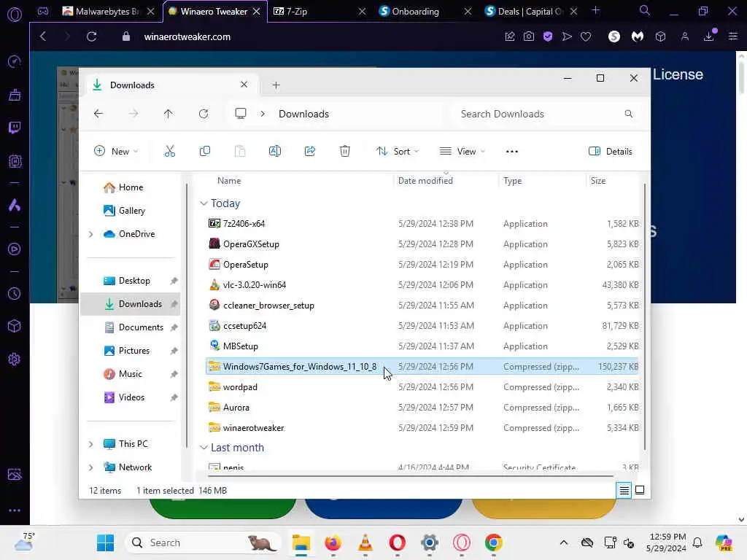Open the New dropdown menu

pos(116,152)
